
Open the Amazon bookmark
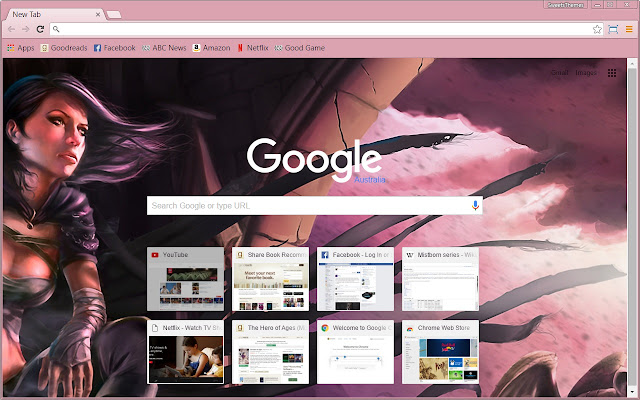[211, 48]
